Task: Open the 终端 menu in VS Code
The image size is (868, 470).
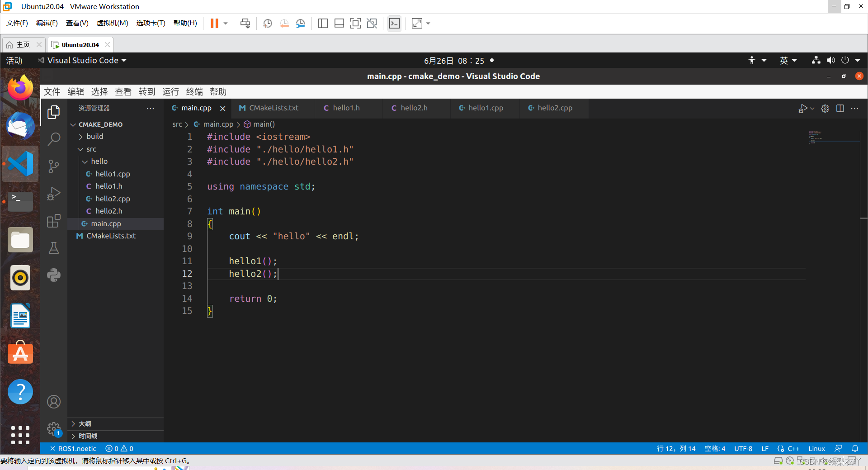Action: (x=194, y=92)
